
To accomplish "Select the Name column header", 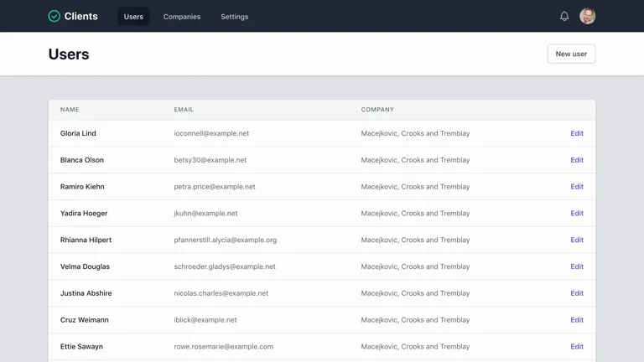I will click(70, 110).
